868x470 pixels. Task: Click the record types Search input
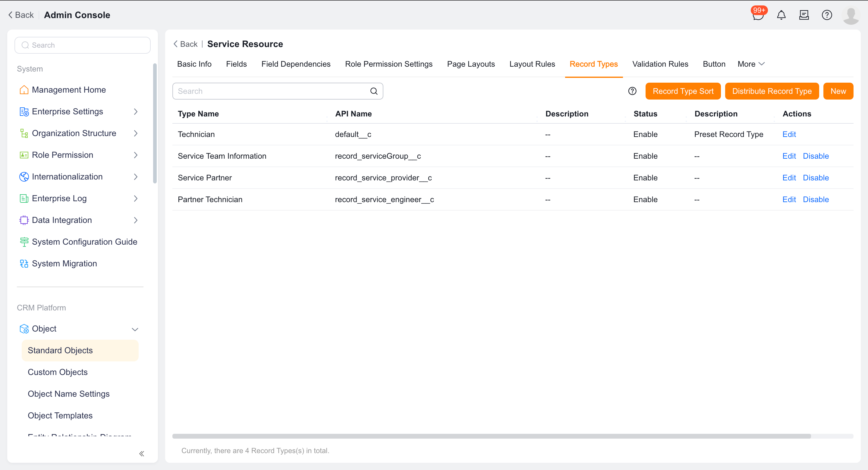point(278,91)
